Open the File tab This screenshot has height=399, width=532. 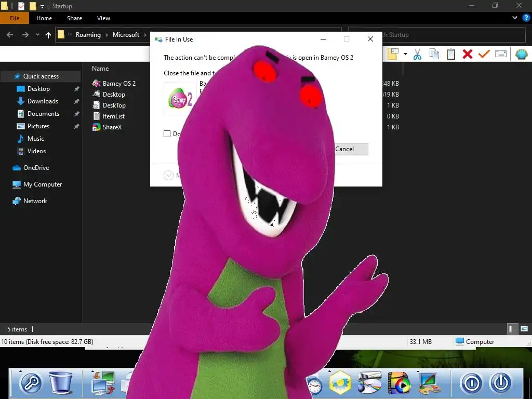click(x=15, y=18)
